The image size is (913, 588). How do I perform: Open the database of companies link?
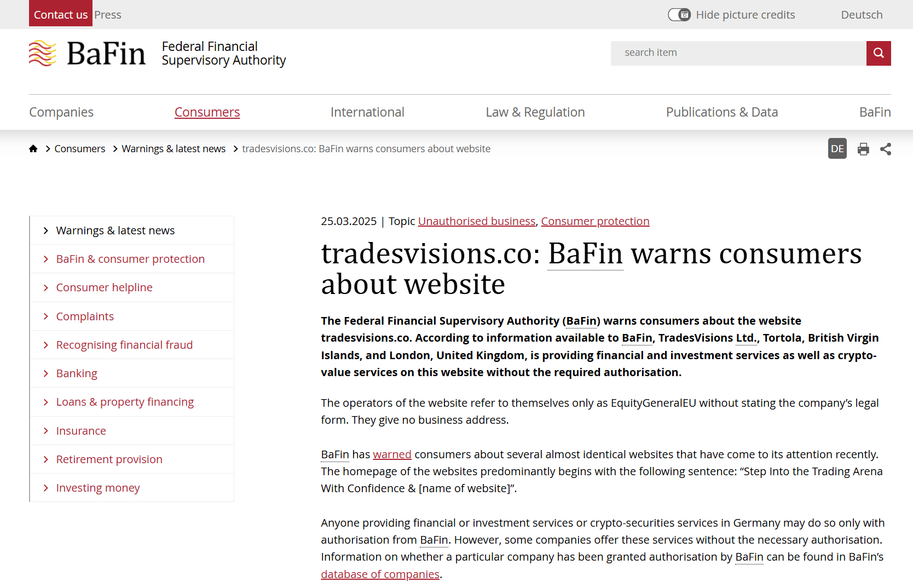380,574
